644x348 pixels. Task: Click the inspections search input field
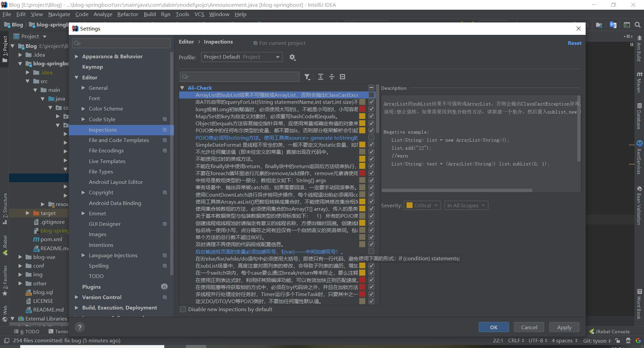239,77
